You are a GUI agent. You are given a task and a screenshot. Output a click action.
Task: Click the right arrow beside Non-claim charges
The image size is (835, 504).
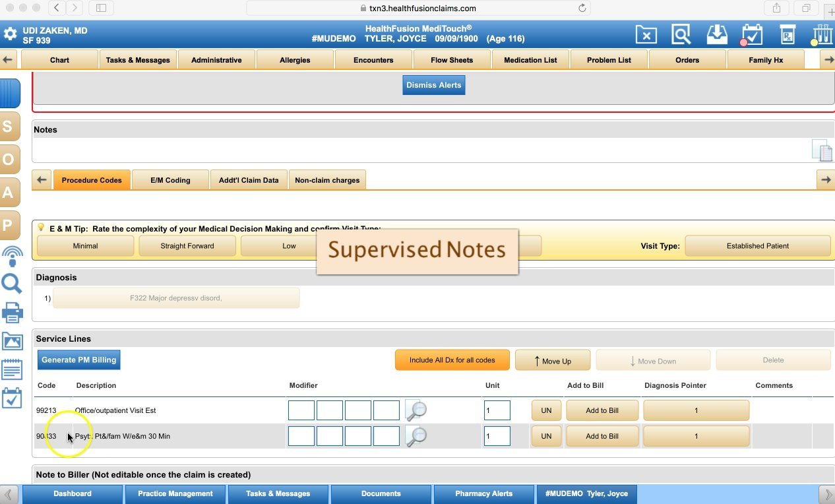pyautogui.click(x=825, y=179)
